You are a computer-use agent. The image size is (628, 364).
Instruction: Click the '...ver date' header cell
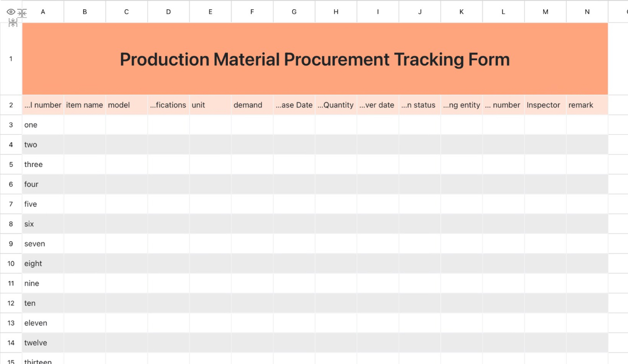point(378,105)
